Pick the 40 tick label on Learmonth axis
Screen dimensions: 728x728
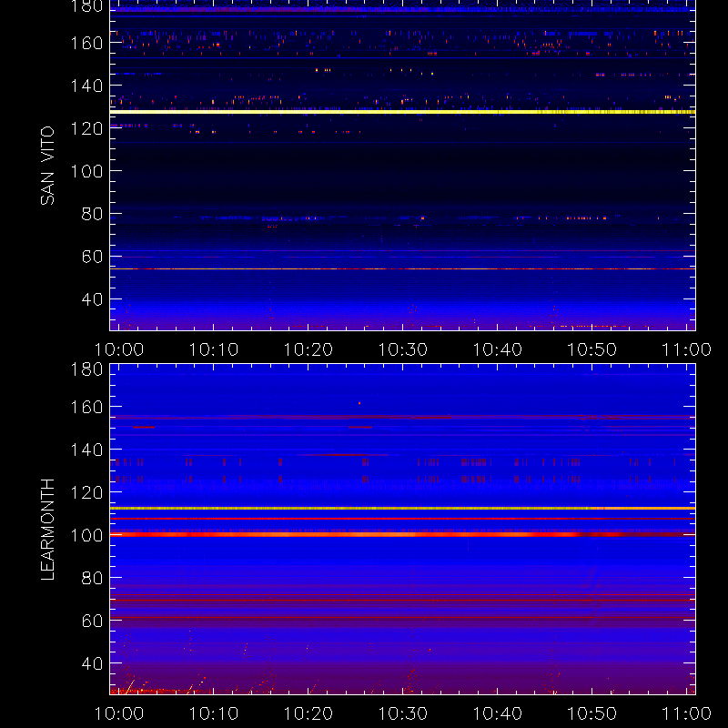(92, 663)
